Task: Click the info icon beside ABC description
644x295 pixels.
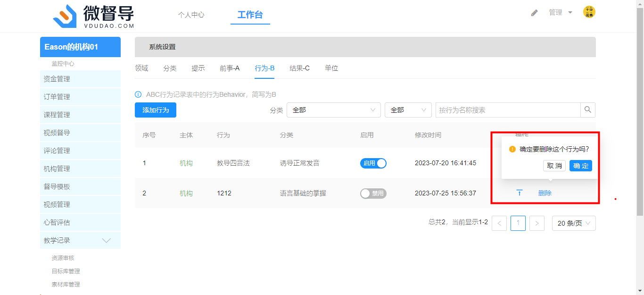Action: 138,94
